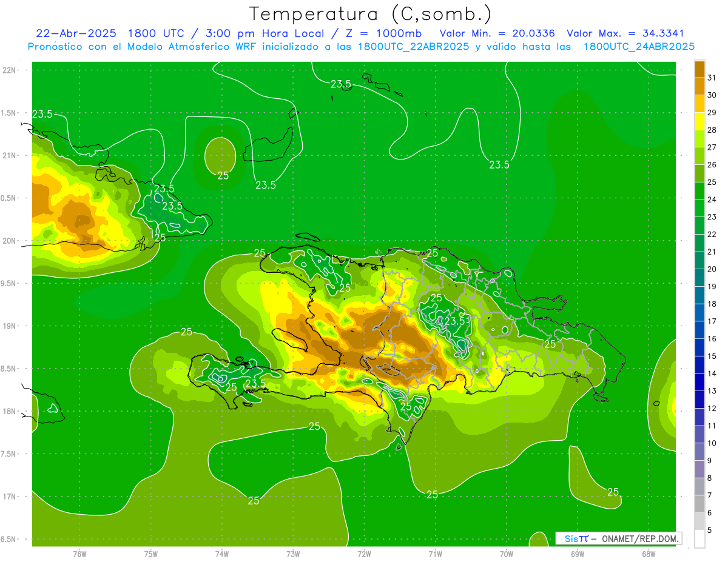
Task: Click "Valor Min. = 20.0336" text
Action: (x=497, y=33)
